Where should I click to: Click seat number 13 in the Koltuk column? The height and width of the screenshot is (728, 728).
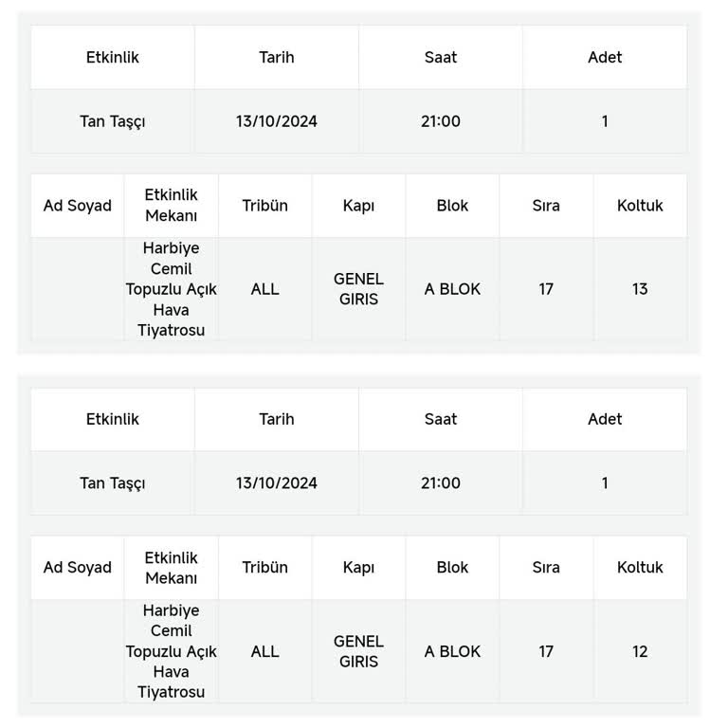coord(640,289)
